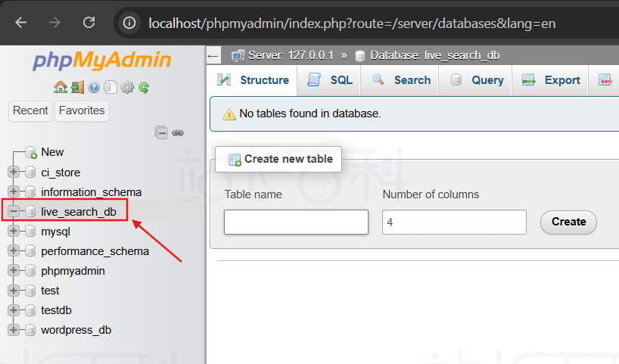Viewport: 619px width, 364px height.
Task: Click the browser forward arrow
Action: point(55,23)
